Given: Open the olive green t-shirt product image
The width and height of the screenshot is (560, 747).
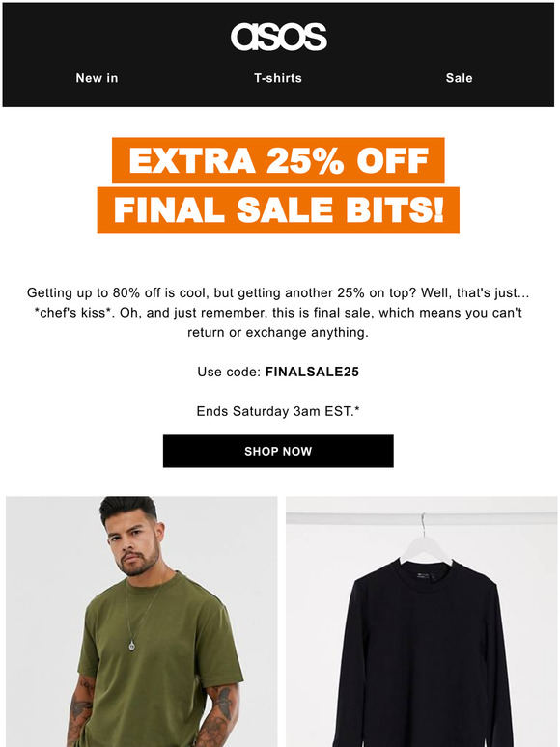Looking at the screenshot, I should tap(142, 622).
